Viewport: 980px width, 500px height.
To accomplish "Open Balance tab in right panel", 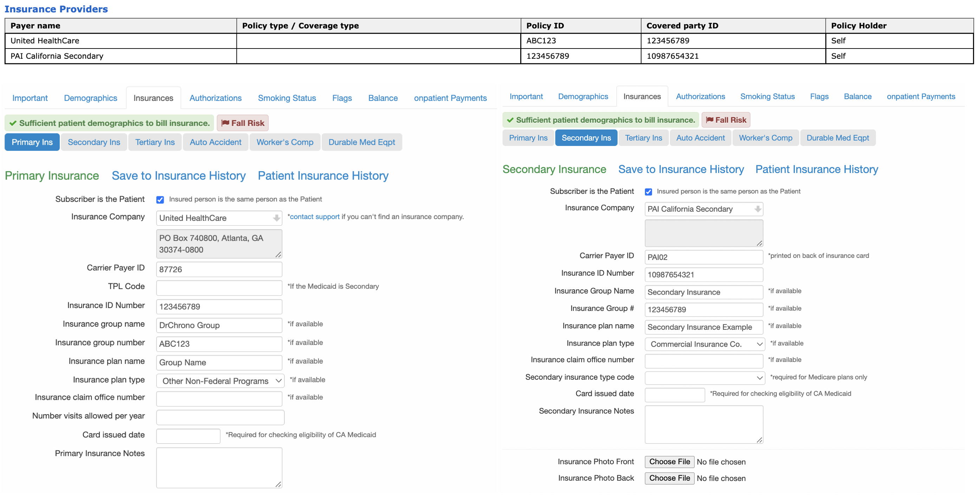I will point(858,97).
